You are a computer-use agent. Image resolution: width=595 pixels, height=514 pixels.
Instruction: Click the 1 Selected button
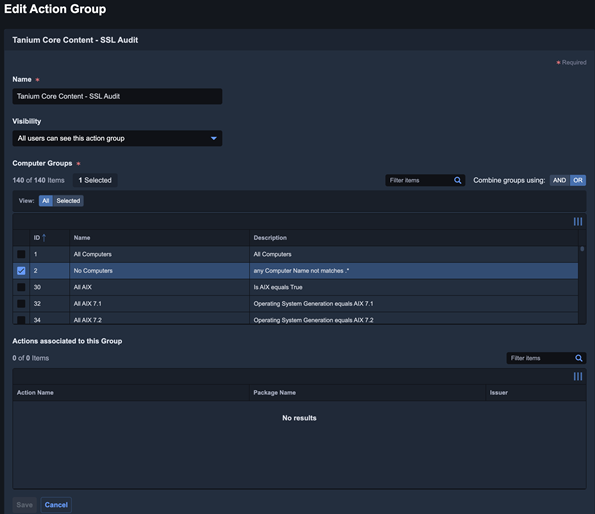(95, 181)
